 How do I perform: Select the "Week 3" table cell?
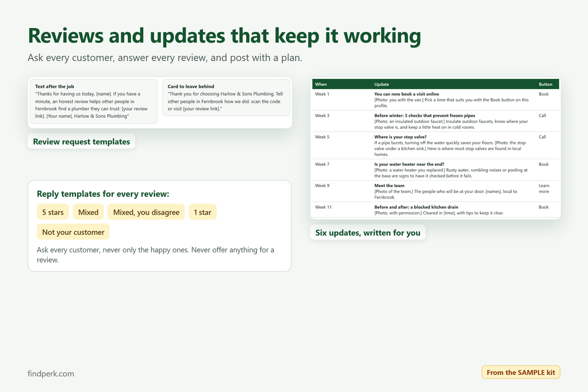(x=342, y=121)
